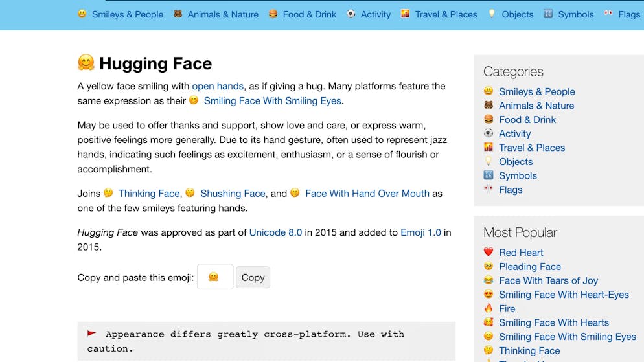This screenshot has width=644, height=362.
Task: Open the Thinking Face link in article
Action: [149, 194]
